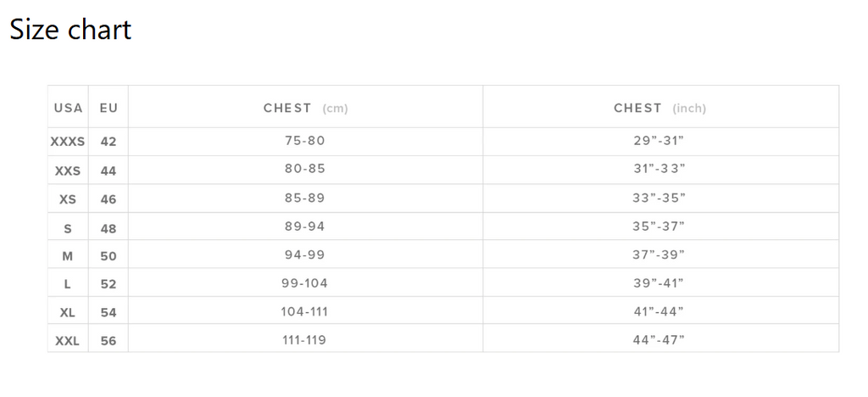
Task: Click the 104-111 chest cm value
Action: [304, 311]
